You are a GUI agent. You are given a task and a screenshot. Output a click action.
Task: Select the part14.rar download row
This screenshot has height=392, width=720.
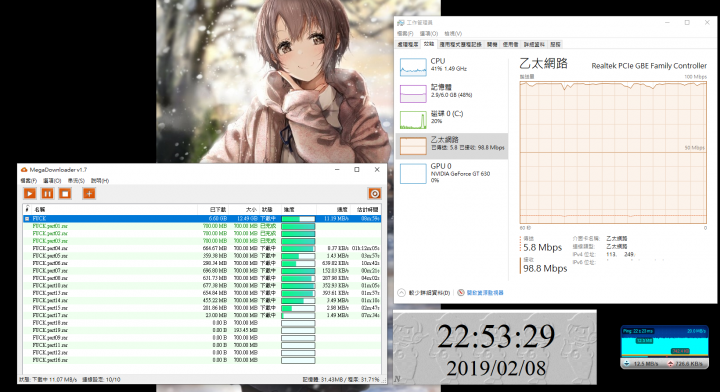point(202,300)
